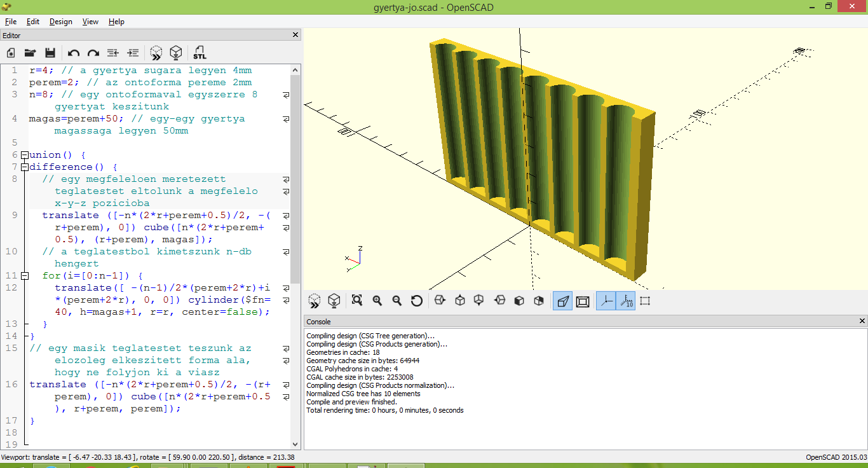The image size is (868, 468).
Task: Click Render icon in viewport toolbar
Action: click(334, 301)
